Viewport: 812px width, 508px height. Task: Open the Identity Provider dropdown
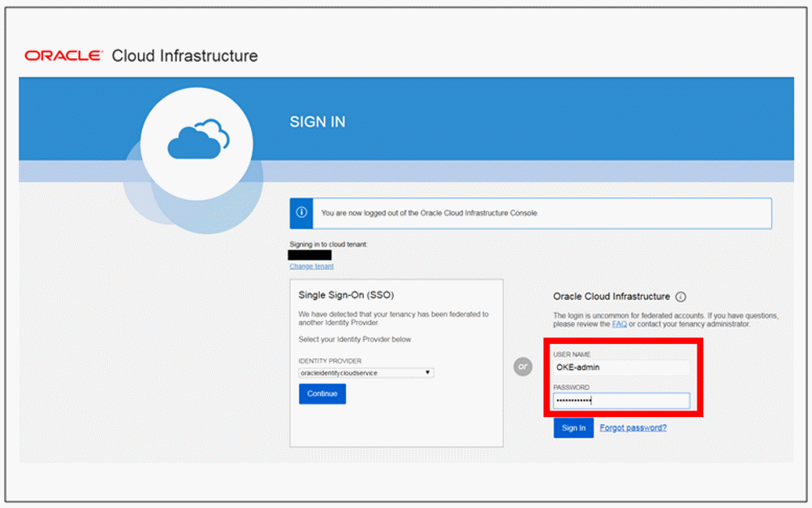click(x=366, y=373)
